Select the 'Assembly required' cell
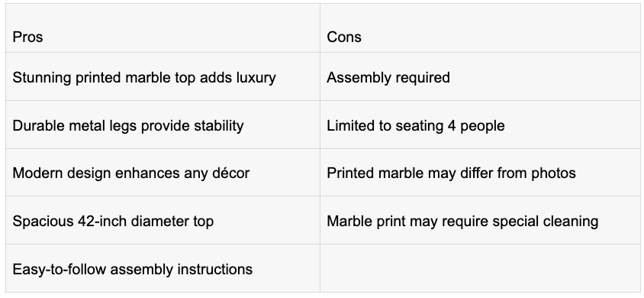Screen dimensions: 644x298 (x=480, y=76)
